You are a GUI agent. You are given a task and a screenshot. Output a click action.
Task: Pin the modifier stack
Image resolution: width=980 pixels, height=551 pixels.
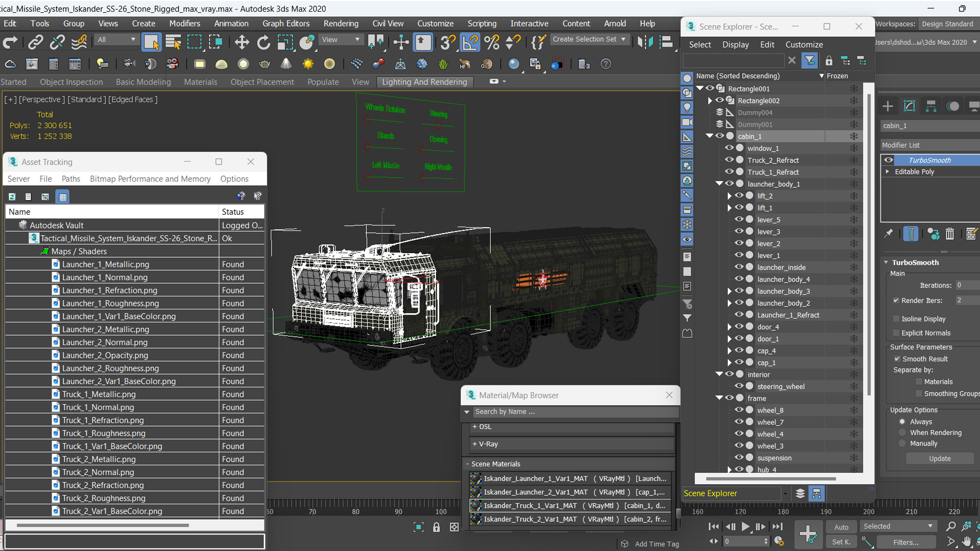889,234
